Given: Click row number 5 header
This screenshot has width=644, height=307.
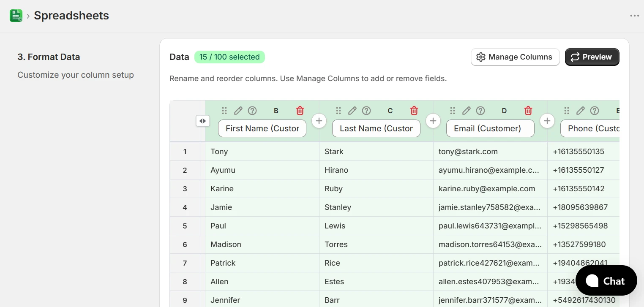Looking at the screenshot, I should coord(185,226).
